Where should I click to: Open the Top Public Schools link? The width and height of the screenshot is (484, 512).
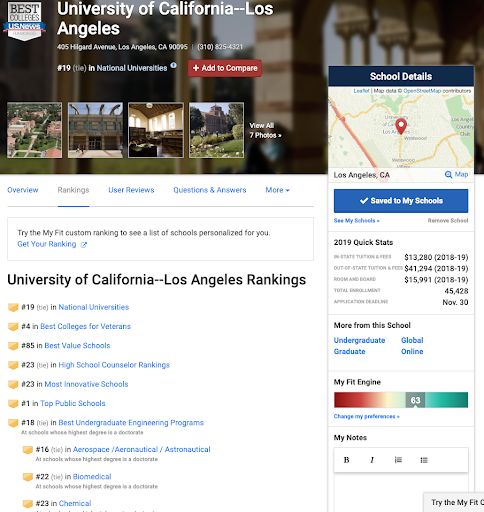point(73,403)
